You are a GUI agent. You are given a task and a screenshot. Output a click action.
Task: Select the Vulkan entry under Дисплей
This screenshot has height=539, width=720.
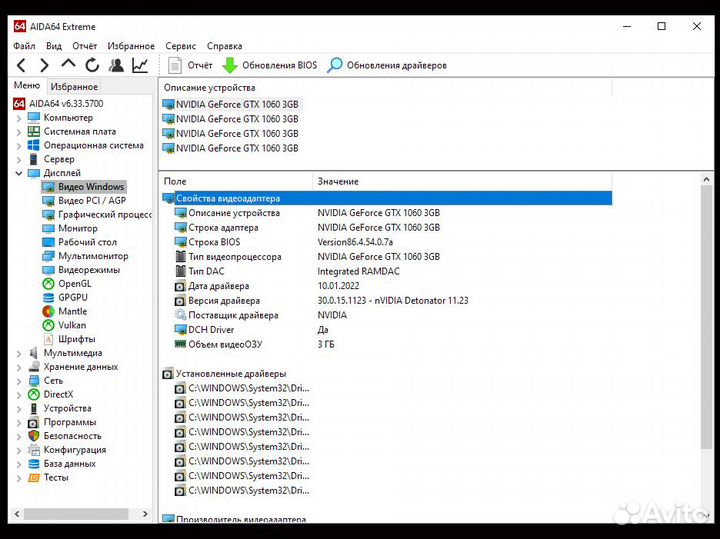(71, 325)
